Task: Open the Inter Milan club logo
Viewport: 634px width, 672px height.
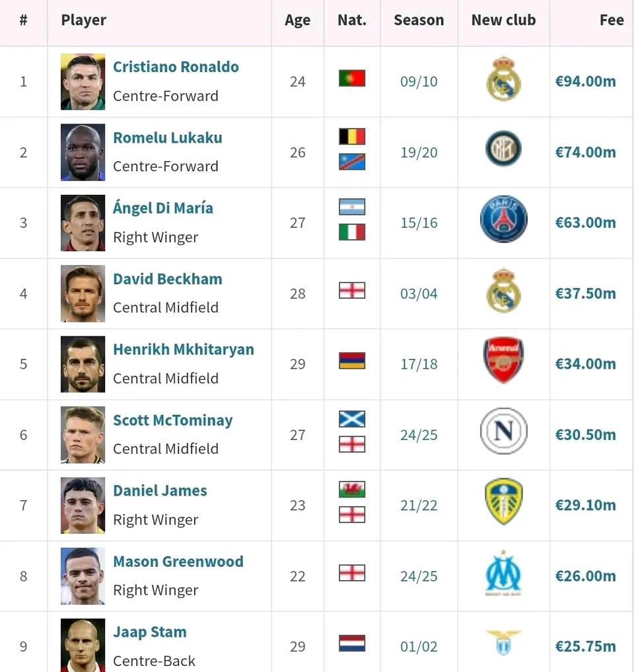Action: click(503, 149)
